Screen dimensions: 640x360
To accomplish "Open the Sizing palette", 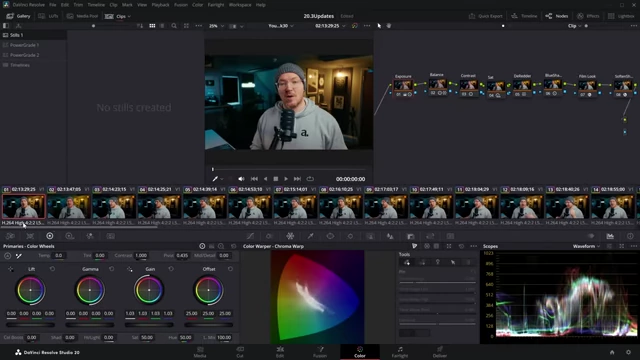I will pyautogui.click(x=430, y=236).
